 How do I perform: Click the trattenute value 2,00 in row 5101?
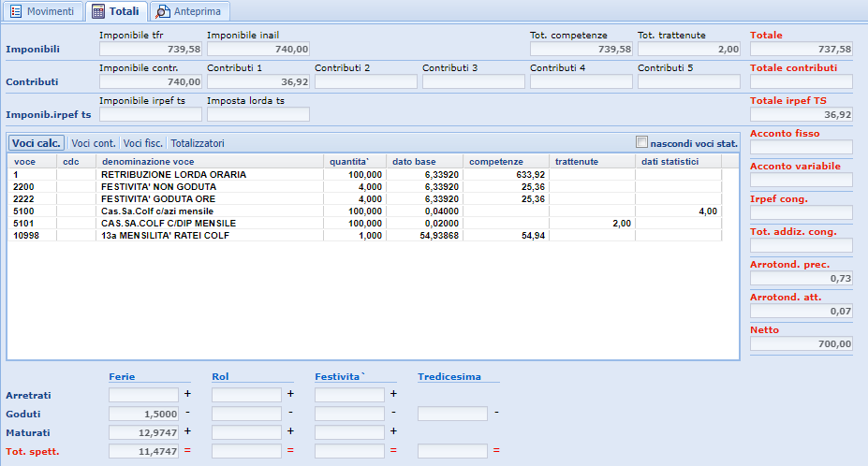(622, 223)
